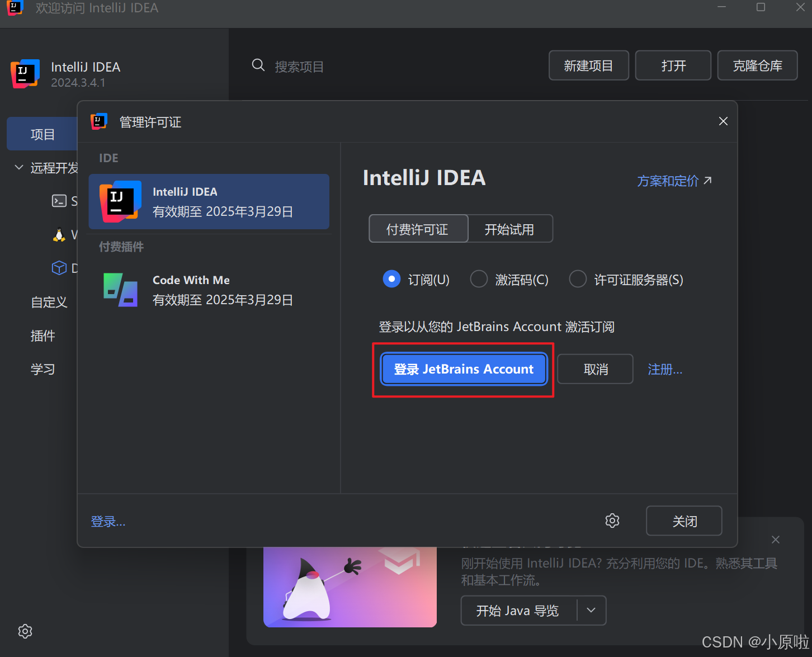Switch to the 付费许可证 tab
Screen dimensions: 812x657
tap(418, 229)
